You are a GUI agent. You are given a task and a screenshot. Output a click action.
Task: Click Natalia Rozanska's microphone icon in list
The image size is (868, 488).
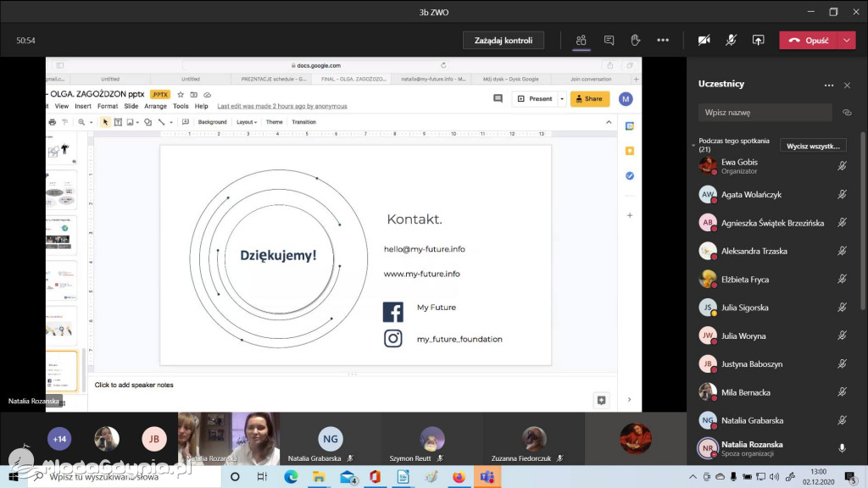pyautogui.click(x=842, y=447)
